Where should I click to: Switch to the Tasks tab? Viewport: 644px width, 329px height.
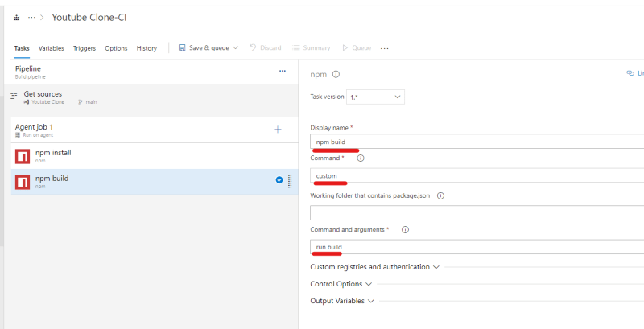(x=22, y=48)
